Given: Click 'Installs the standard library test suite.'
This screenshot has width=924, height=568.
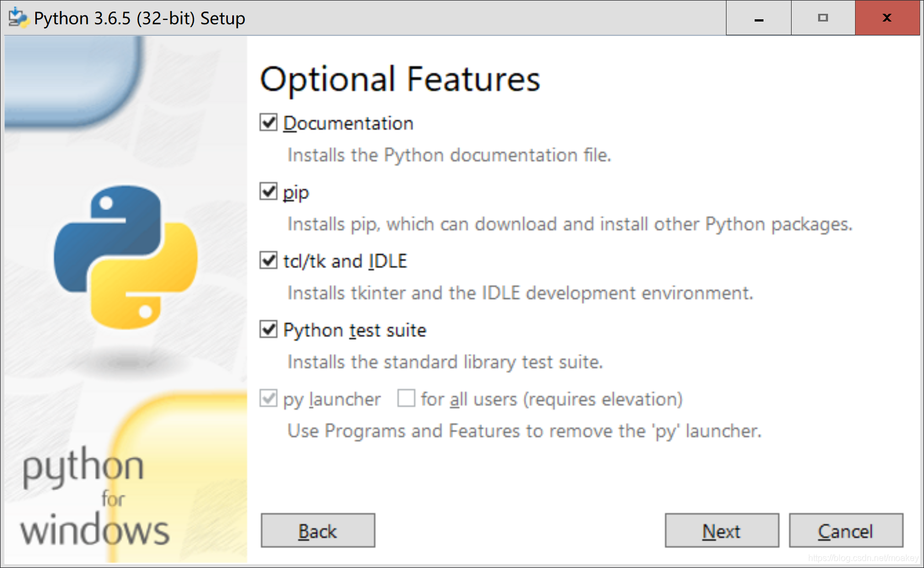Looking at the screenshot, I should coord(445,362).
